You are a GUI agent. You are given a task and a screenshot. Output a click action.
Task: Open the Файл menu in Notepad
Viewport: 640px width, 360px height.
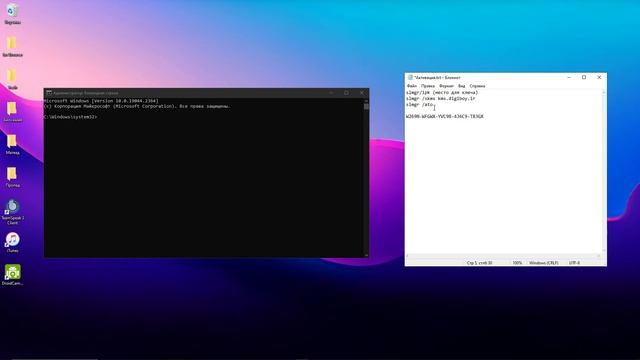[x=412, y=86]
